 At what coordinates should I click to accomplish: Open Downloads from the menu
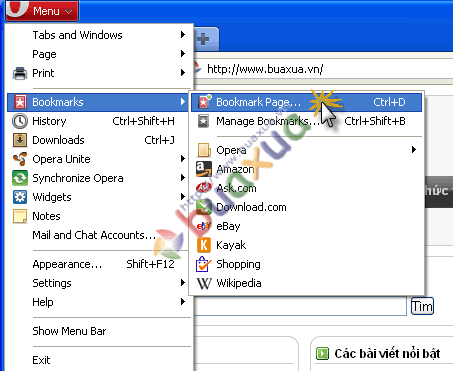tap(99, 140)
